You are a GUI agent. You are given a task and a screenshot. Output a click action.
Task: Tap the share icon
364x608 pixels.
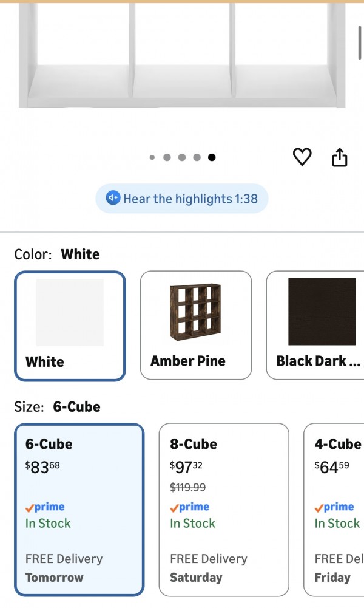point(340,157)
